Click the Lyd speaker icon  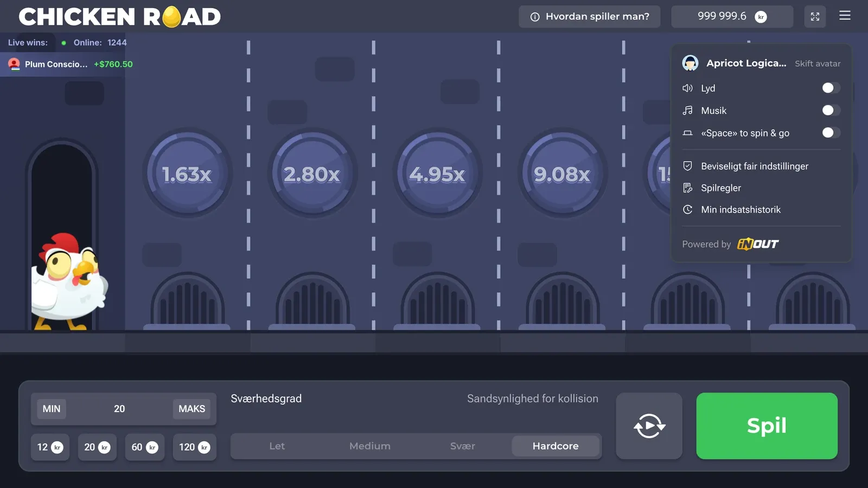[687, 88]
